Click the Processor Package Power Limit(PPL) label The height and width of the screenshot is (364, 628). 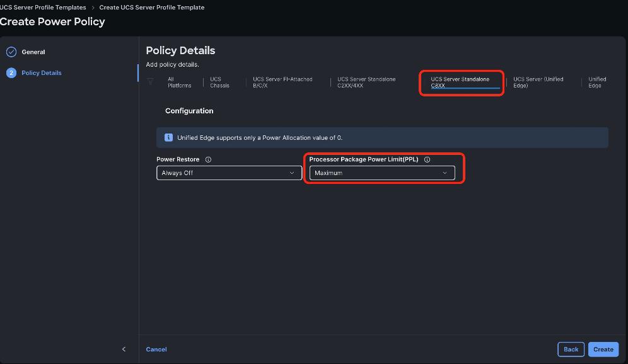click(x=364, y=159)
